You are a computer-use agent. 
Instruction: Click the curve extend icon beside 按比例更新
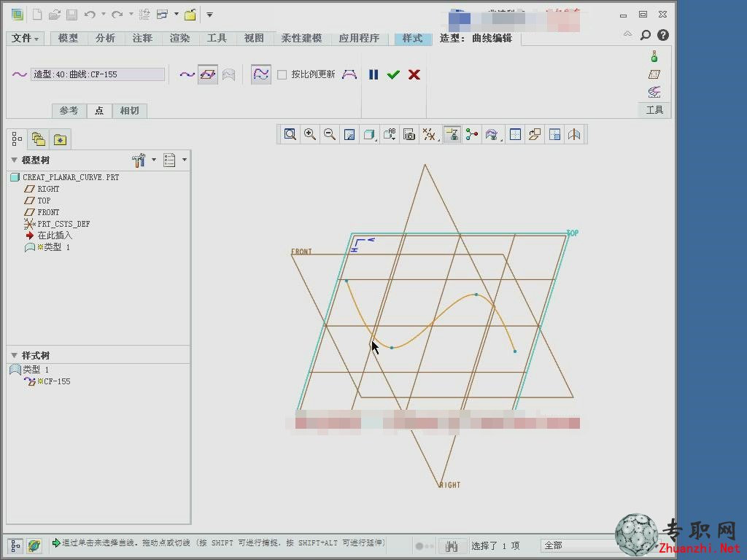[349, 74]
